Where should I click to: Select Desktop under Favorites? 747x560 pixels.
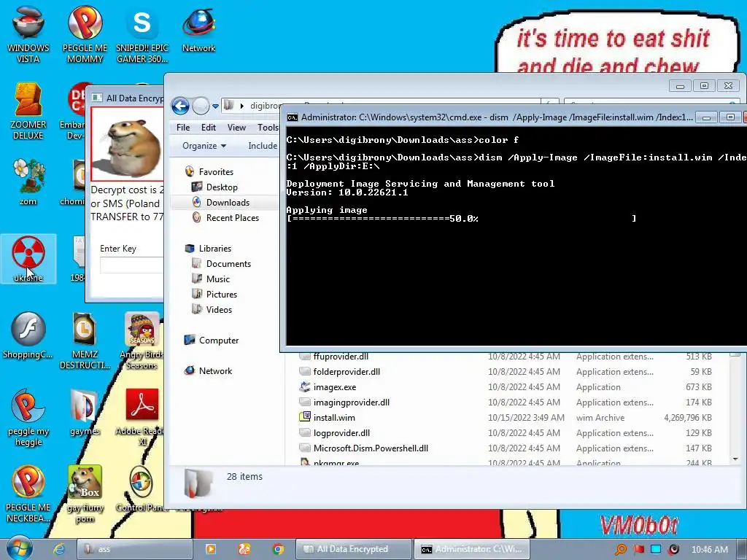(222, 187)
